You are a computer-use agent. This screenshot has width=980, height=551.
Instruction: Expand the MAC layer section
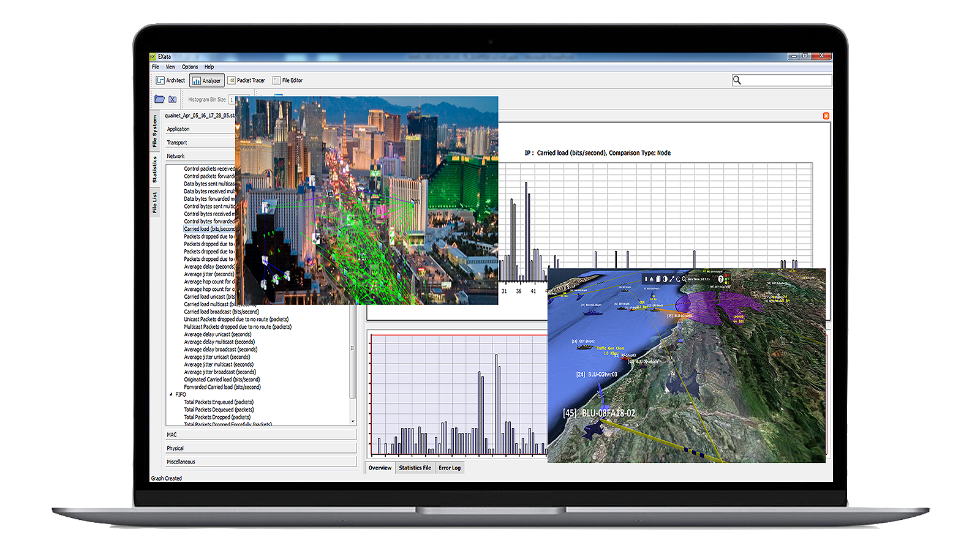pos(261,435)
